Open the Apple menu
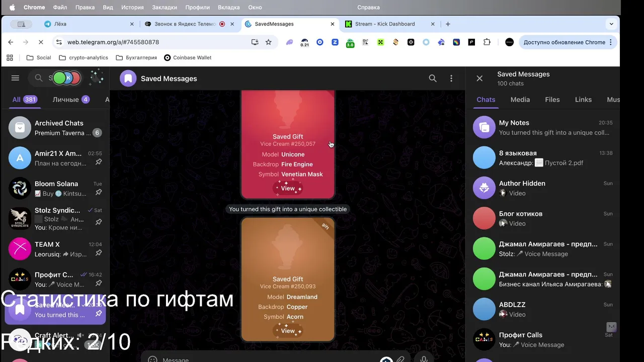Image resolution: width=644 pixels, height=362 pixels. pos(12,8)
